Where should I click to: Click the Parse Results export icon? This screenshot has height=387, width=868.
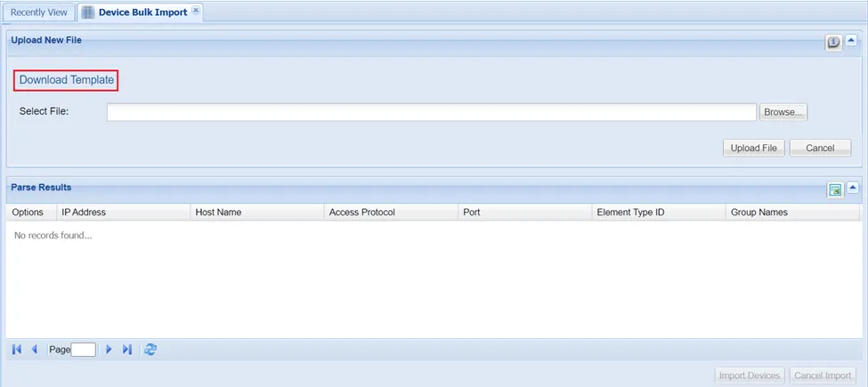[x=835, y=189]
